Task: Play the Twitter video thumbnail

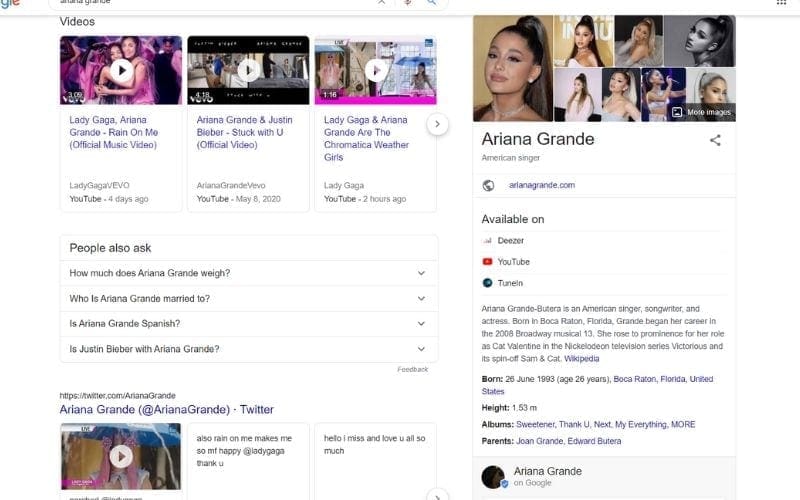Action: tap(121, 456)
